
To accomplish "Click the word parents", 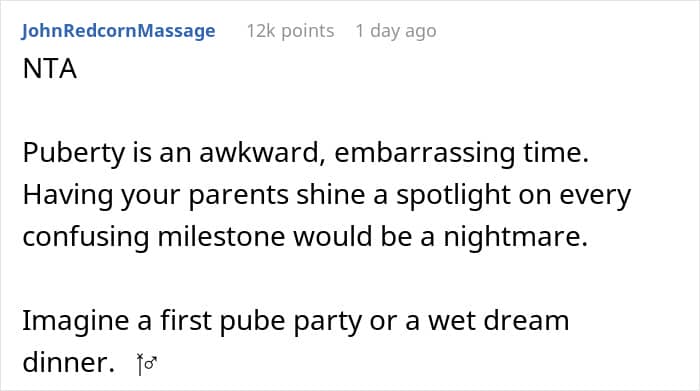I will click(238, 196).
